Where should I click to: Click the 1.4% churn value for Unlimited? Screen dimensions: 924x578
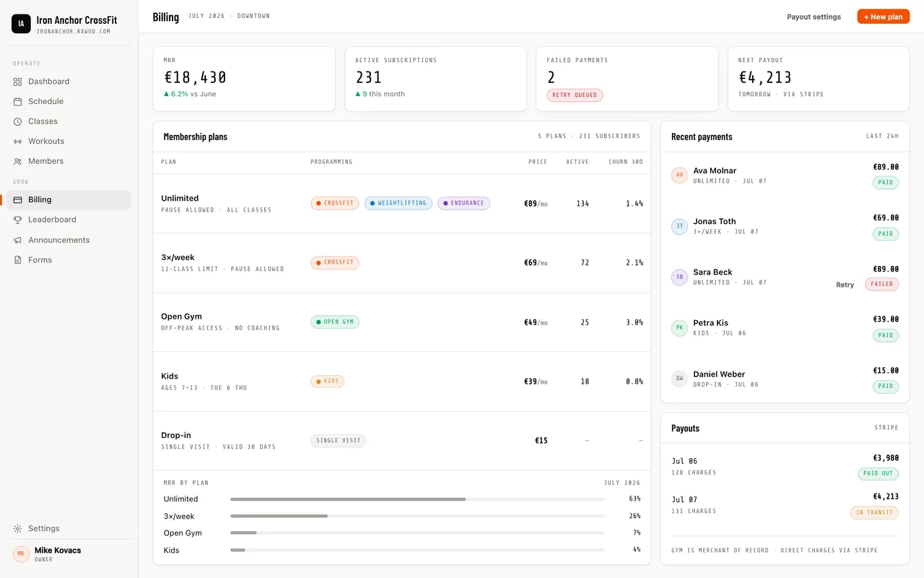tap(635, 204)
